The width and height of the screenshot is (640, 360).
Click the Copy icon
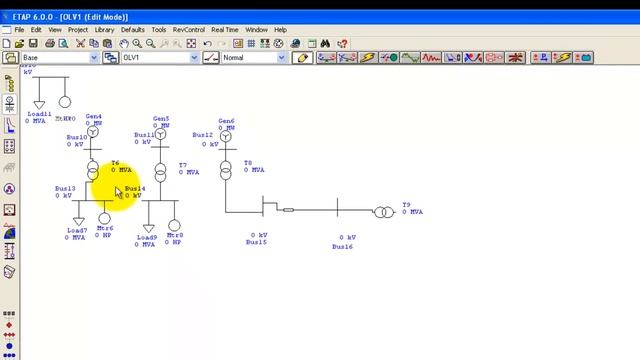click(94, 43)
